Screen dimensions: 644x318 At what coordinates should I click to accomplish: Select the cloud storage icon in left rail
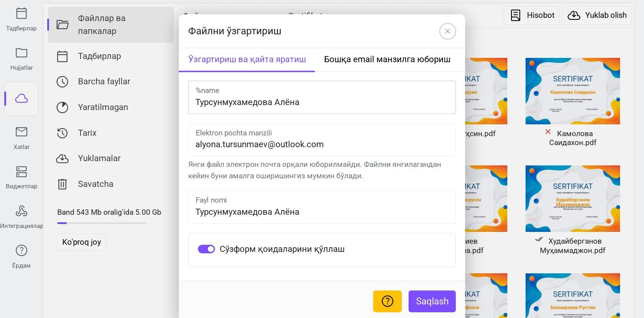pos(21,99)
